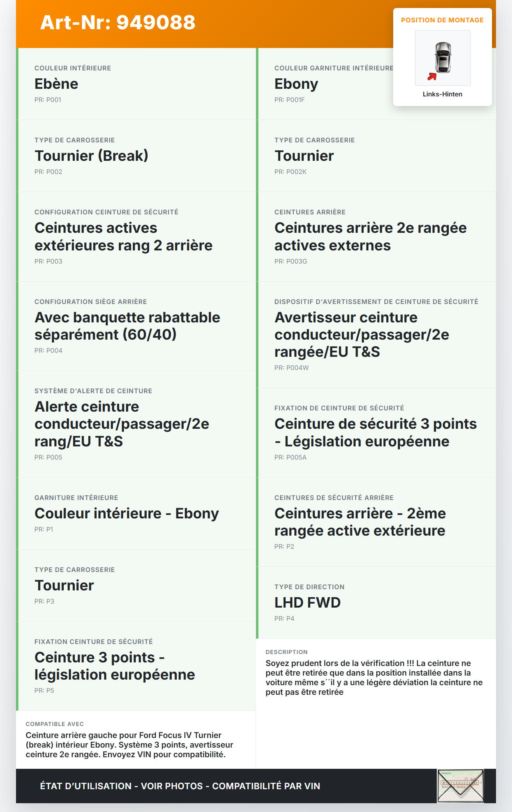Click the red arrow on the car diagram

(x=432, y=76)
